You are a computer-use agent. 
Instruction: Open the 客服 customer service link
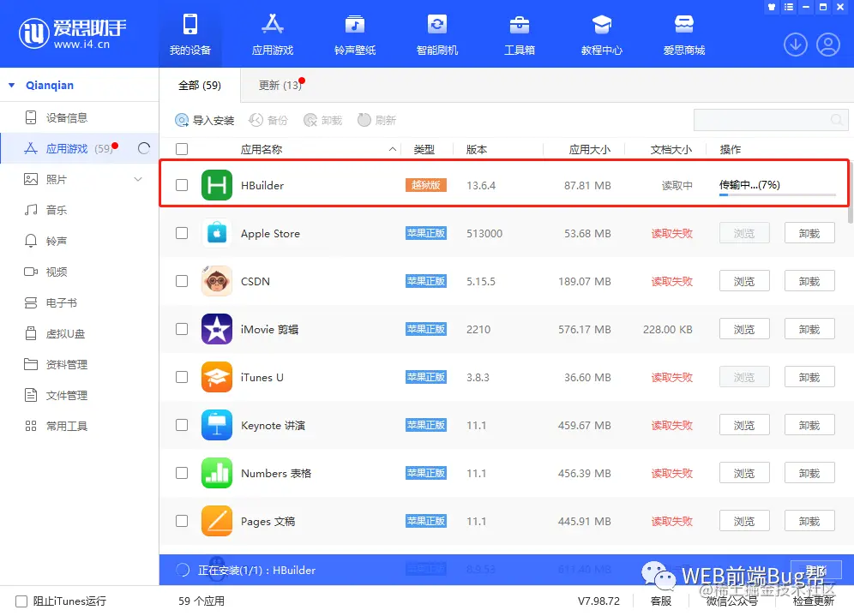661,601
